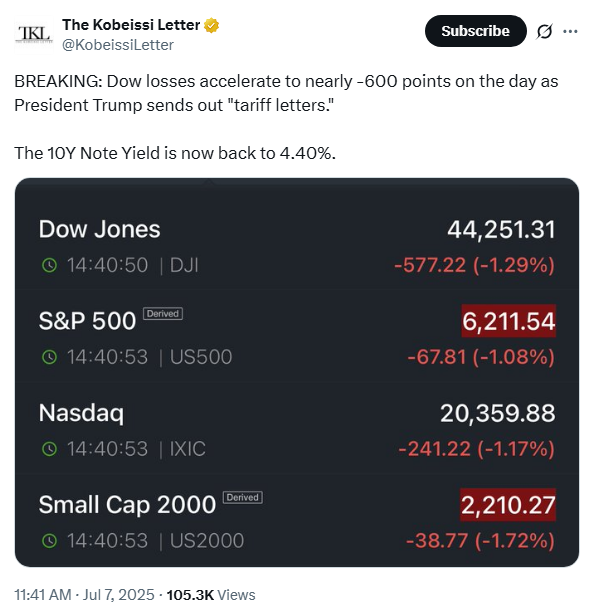
Task: Click the Small Cap 2000 Derived badge
Action: tap(243, 497)
